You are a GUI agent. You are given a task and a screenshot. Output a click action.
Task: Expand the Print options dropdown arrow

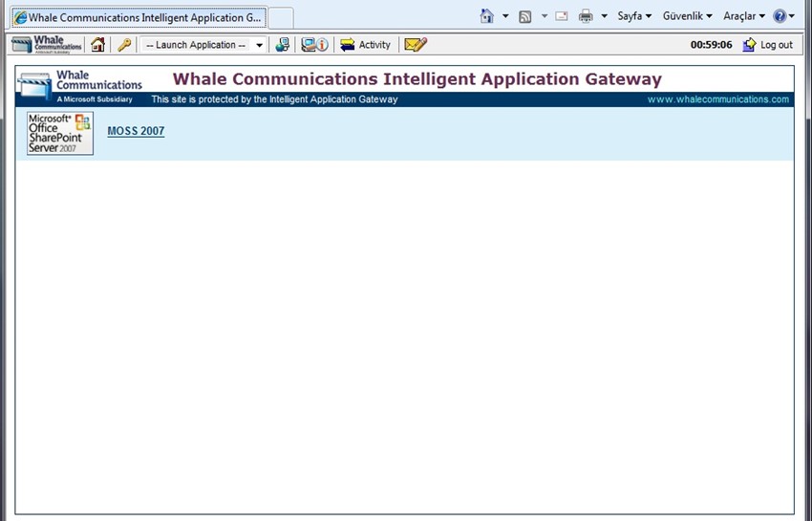(x=604, y=16)
